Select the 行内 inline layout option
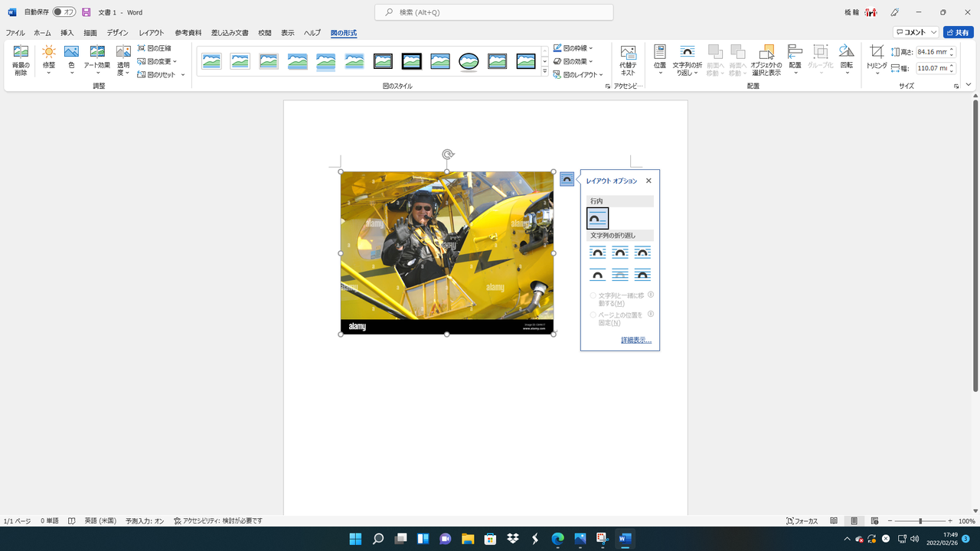 (597, 219)
